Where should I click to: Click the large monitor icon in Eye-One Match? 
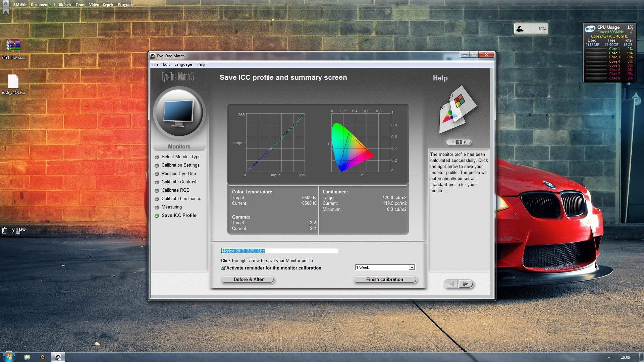[179, 113]
